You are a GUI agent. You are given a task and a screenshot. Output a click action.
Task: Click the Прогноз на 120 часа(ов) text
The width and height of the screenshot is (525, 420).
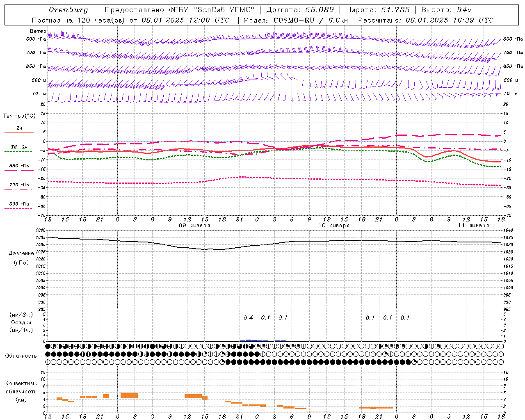[80, 20]
